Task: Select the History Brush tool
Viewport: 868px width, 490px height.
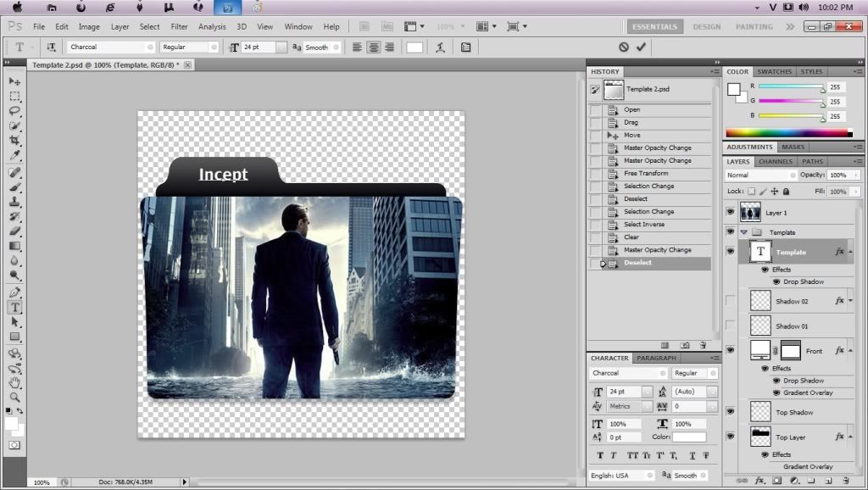Action: (x=14, y=216)
